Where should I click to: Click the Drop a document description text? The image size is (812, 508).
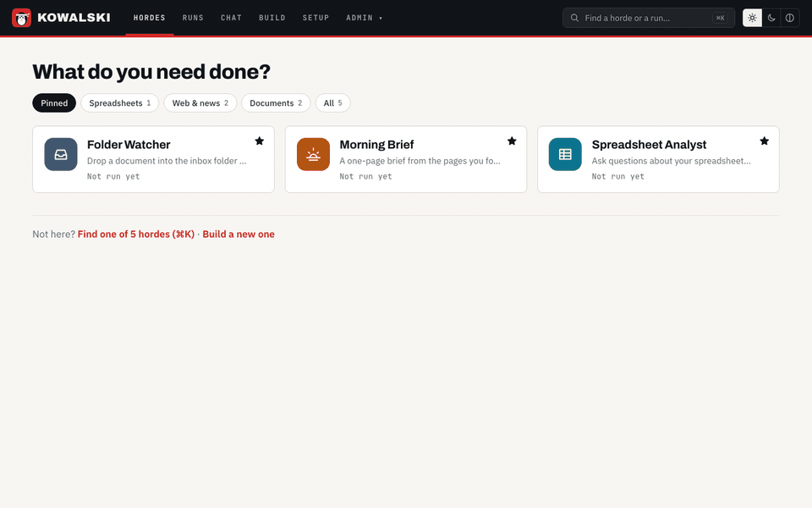point(167,161)
